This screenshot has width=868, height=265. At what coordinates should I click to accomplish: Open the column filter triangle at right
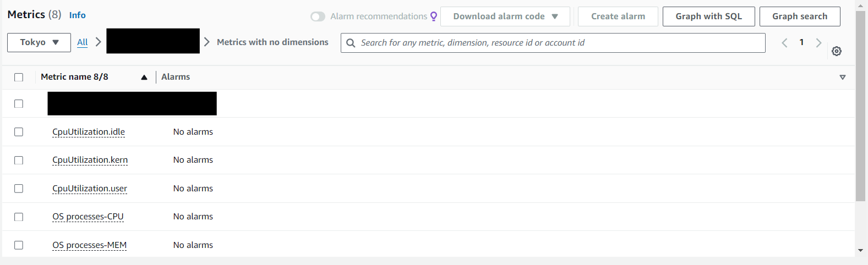point(842,78)
